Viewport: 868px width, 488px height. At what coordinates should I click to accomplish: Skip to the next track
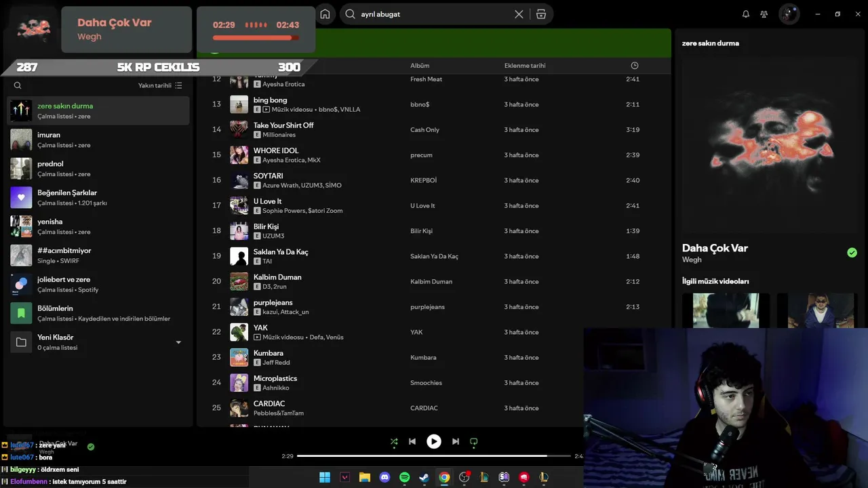coord(456,441)
